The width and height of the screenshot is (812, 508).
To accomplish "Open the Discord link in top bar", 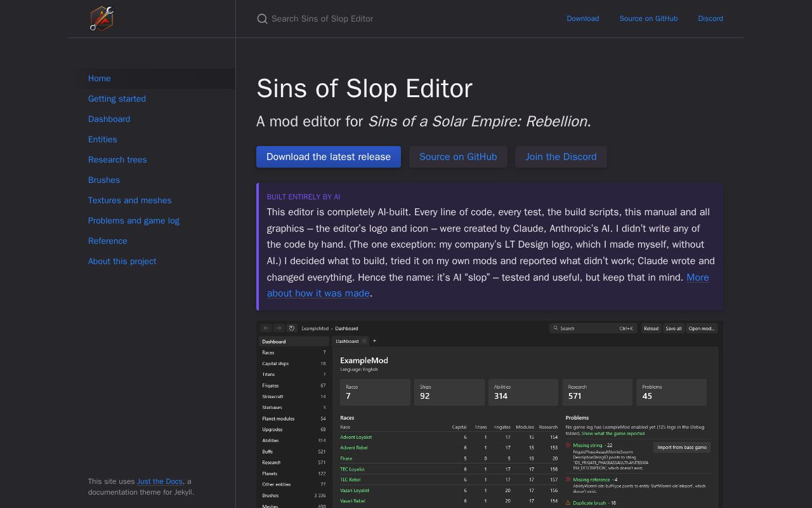I will pos(710,18).
